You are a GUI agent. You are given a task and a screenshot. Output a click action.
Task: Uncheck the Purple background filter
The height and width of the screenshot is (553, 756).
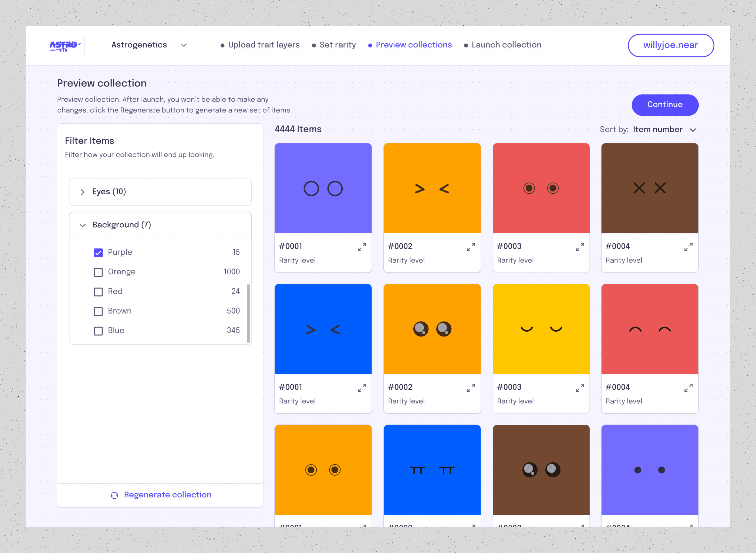pos(98,253)
